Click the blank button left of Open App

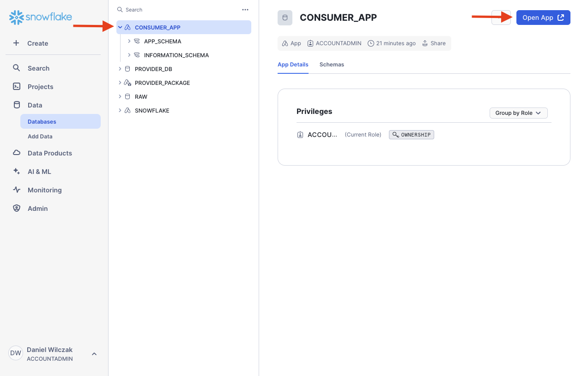[x=501, y=18]
